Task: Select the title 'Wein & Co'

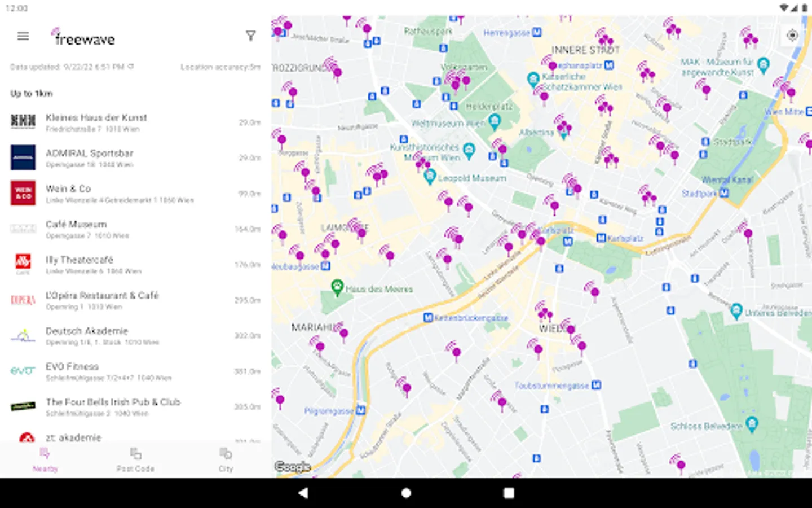Action: click(68, 189)
